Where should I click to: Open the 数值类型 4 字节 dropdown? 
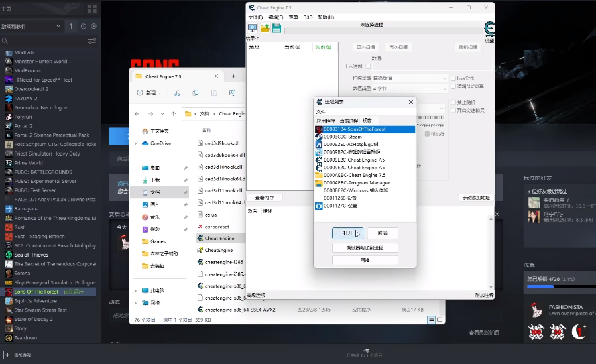point(410,88)
